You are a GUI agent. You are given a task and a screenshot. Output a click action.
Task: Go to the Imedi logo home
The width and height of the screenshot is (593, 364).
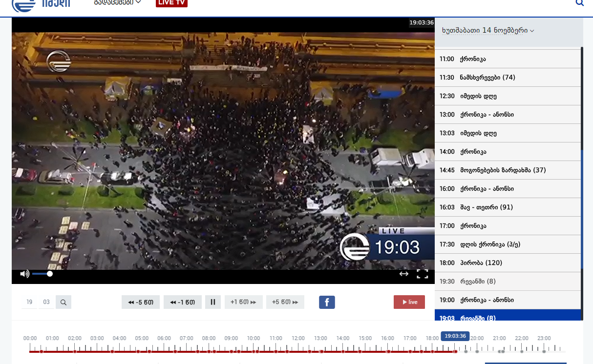42,5
